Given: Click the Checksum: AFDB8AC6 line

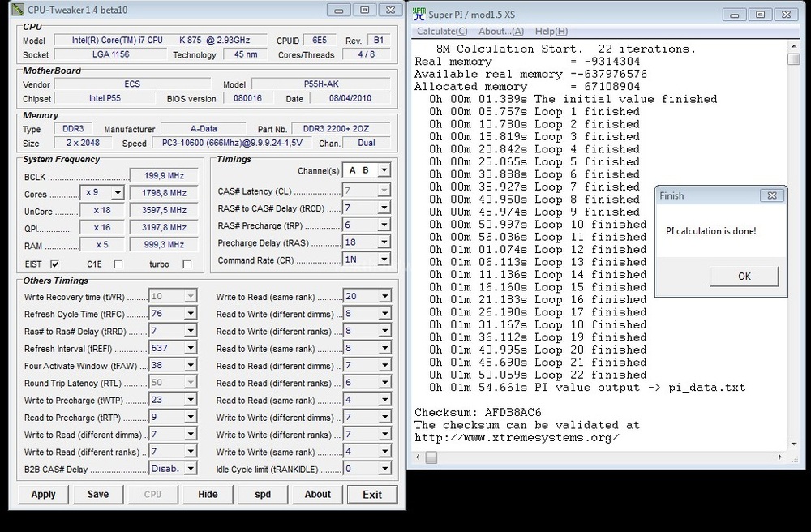Looking at the screenshot, I should (x=478, y=413).
